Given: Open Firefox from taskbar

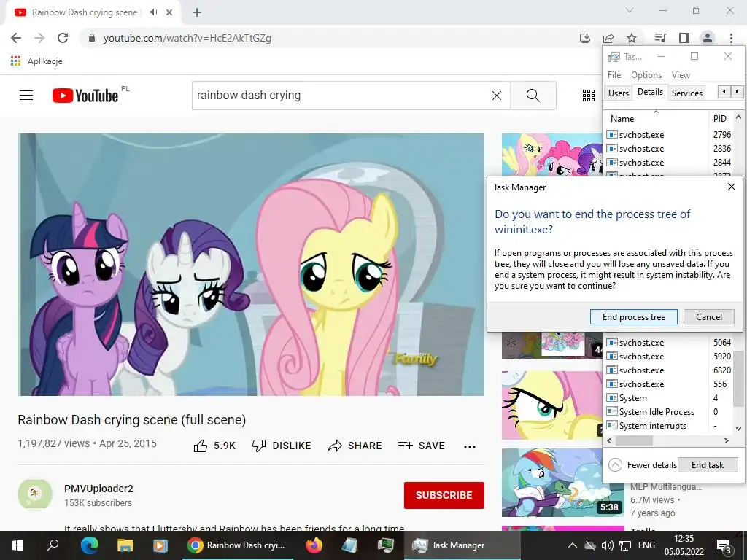Looking at the screenshot, I should (314, 545).
